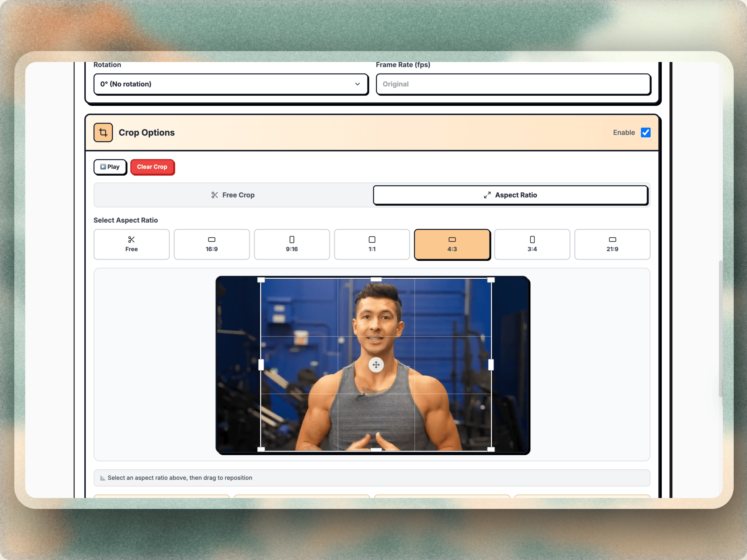Click the top edge crop handle

[376, 279]
